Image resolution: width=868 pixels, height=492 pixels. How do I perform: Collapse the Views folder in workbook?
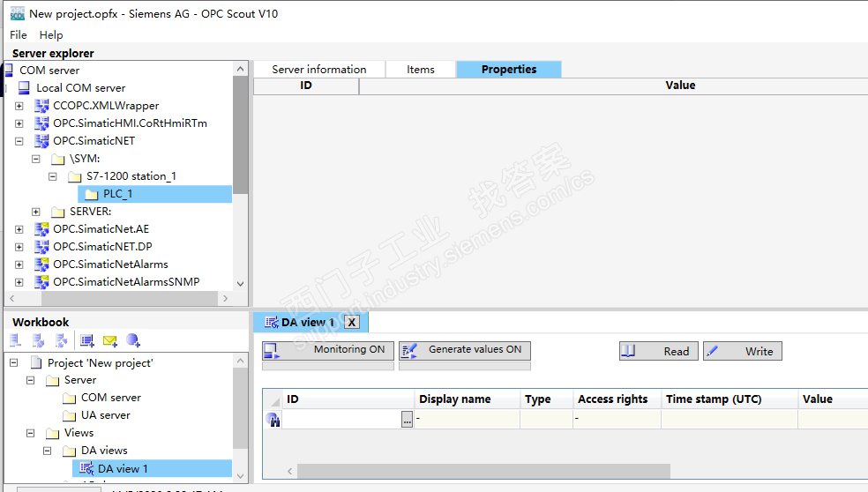[x=31, y=433]
